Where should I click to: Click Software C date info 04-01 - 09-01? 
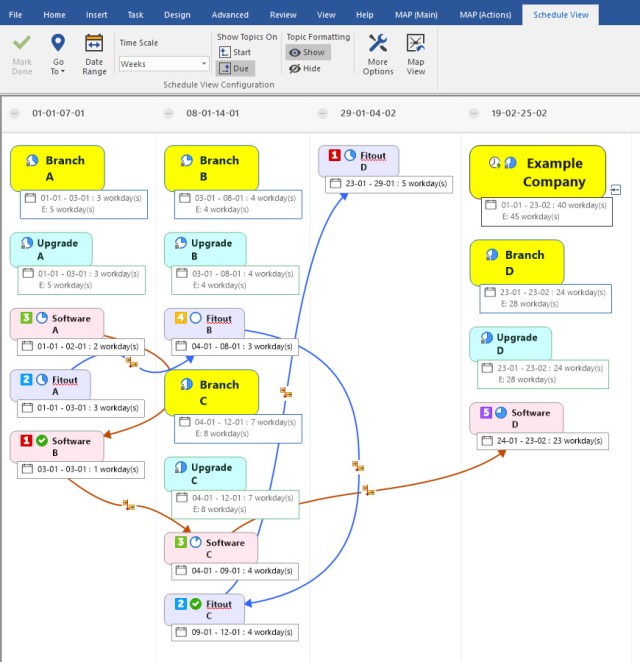click(235, 571)
